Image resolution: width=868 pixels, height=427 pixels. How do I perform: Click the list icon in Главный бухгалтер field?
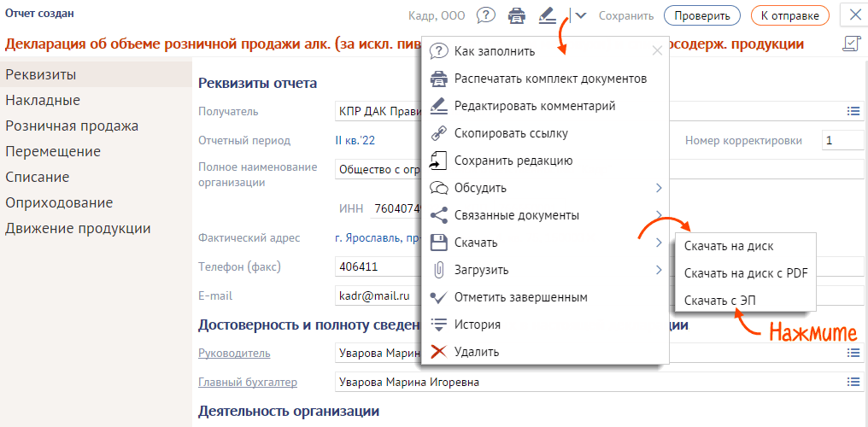853,383
